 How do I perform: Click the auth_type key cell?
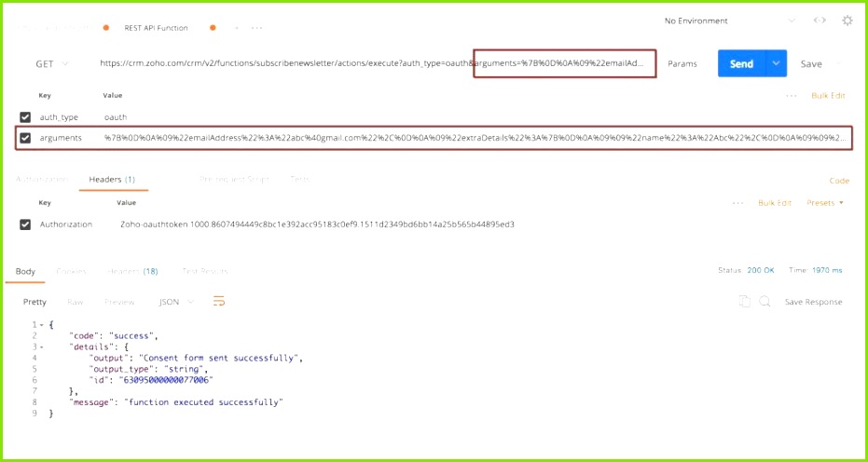tap(59, 117)
